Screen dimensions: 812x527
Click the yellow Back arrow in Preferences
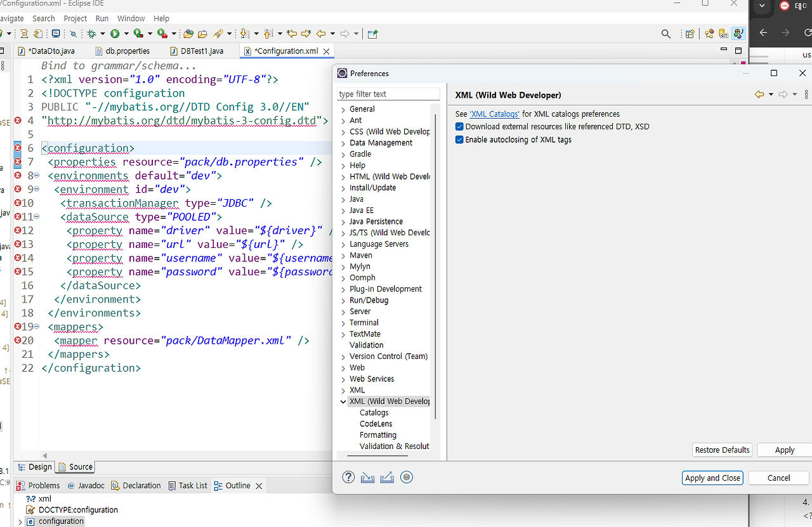pyautogui.click(x=759, y=94)
